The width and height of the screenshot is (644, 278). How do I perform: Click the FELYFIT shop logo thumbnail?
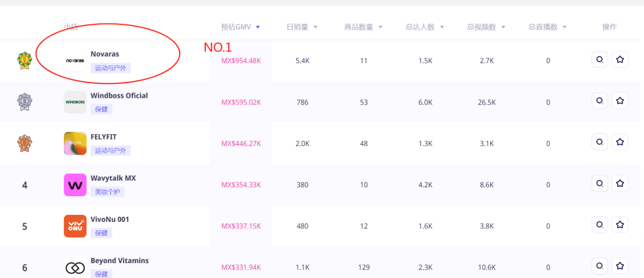pyautogui.click(x=75, y=143)
